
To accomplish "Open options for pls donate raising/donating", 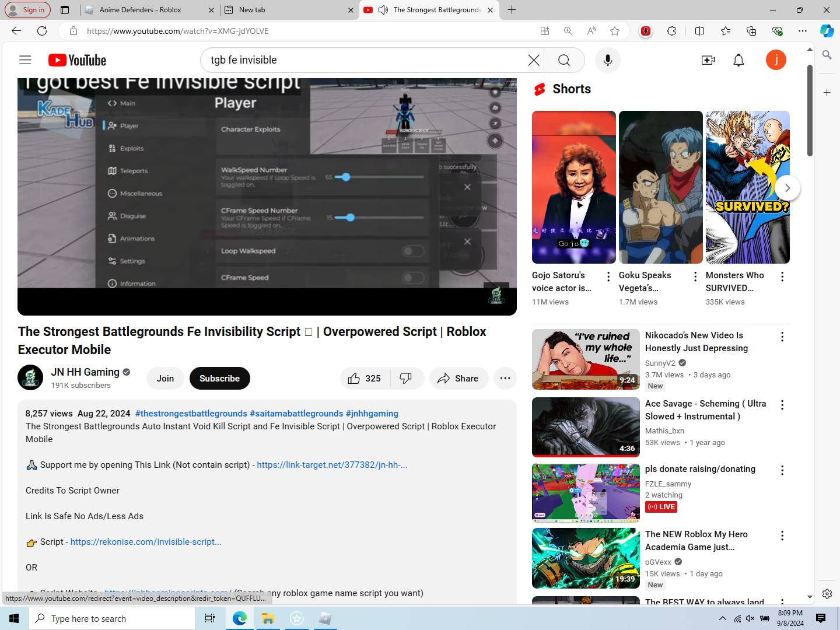I will (x=782, y=470).
